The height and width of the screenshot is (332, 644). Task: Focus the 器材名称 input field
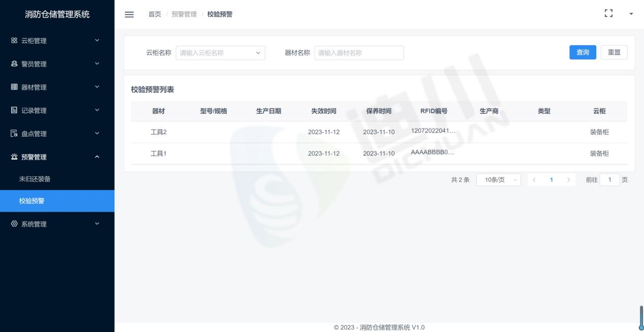359,53
